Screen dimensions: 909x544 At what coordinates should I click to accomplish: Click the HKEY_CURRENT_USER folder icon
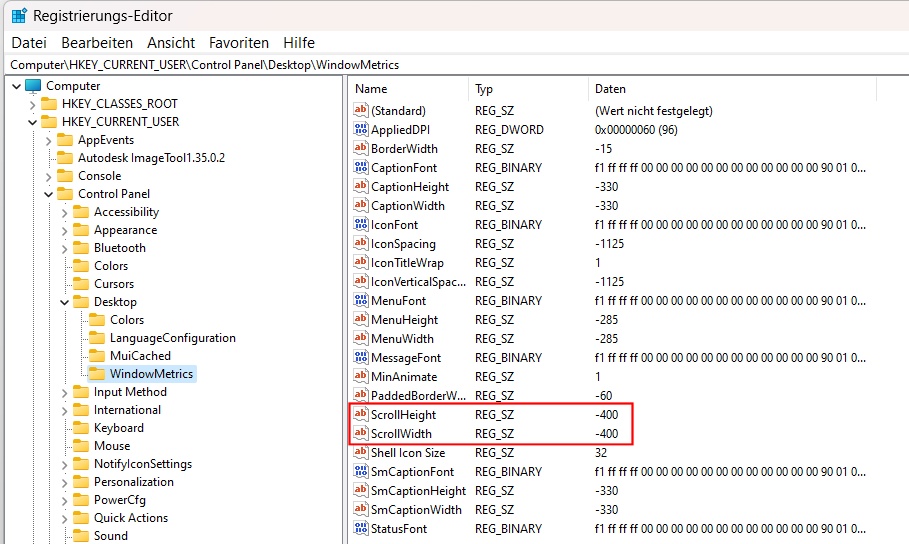(x=49, y=122)
